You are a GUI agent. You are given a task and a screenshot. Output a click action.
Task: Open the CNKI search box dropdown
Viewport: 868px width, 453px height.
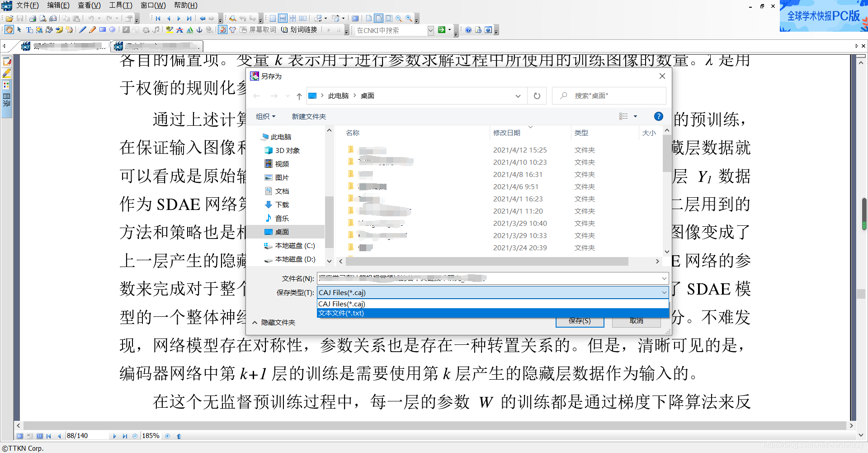(430, 30)
